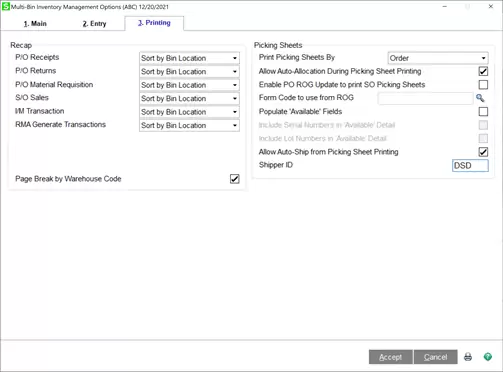Click the disabled Include Lot Numbers checkbox
Screen dimensions: 503x372
click(483, 138)
